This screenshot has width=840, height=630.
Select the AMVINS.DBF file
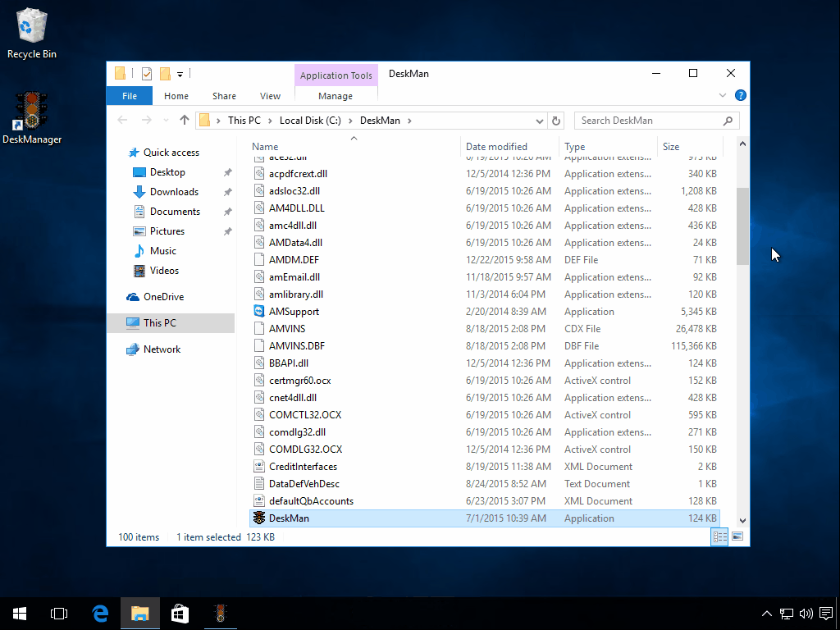(297, 346)
